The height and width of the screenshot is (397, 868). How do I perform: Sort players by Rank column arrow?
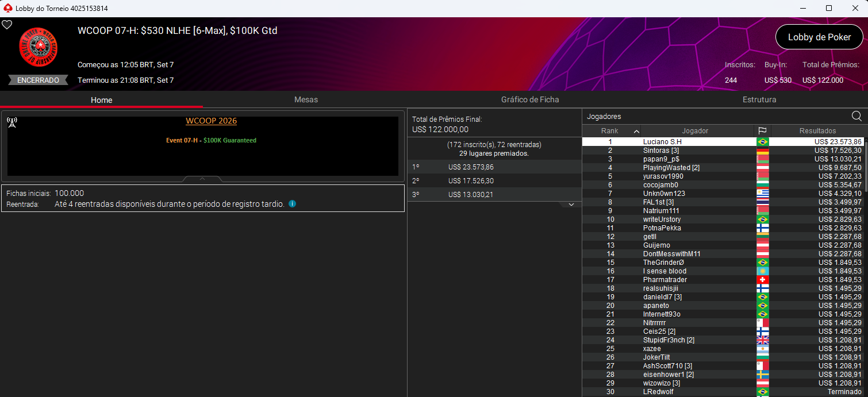636,132
